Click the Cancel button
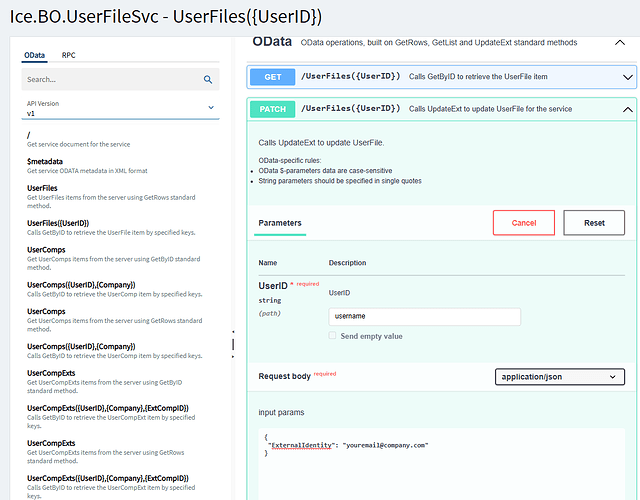Screen dimensions: 640x500 coord(524,223)
